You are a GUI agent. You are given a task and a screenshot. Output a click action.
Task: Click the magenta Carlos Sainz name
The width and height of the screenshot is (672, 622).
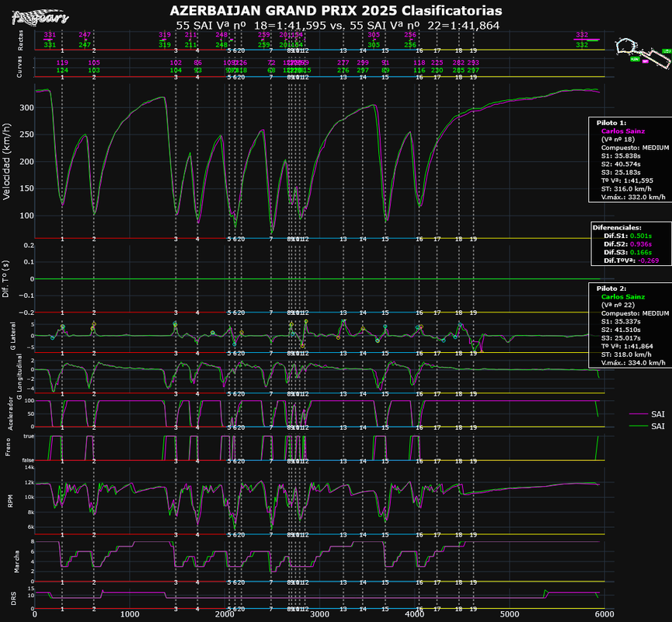(623, 131)
